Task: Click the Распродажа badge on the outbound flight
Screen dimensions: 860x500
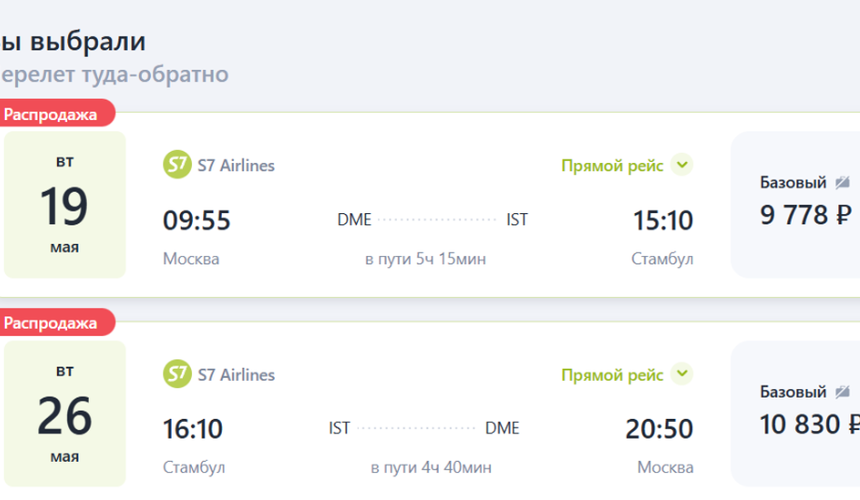Action: [x=53, y=114]
